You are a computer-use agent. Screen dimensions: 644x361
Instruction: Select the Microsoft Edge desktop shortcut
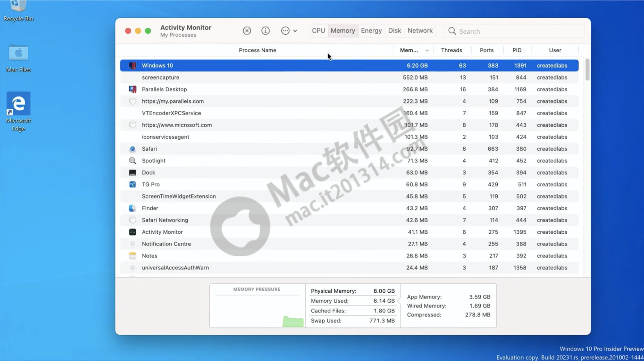[18, 112]
